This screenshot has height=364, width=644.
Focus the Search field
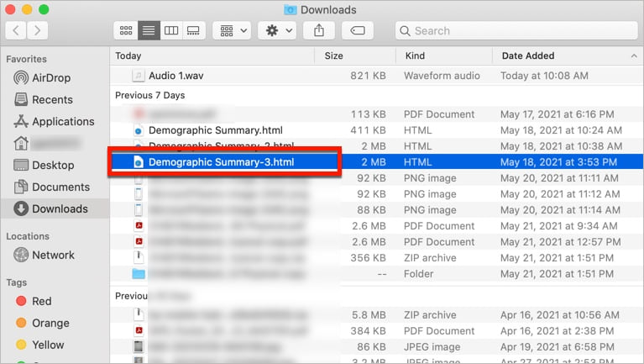click(516, 31)
